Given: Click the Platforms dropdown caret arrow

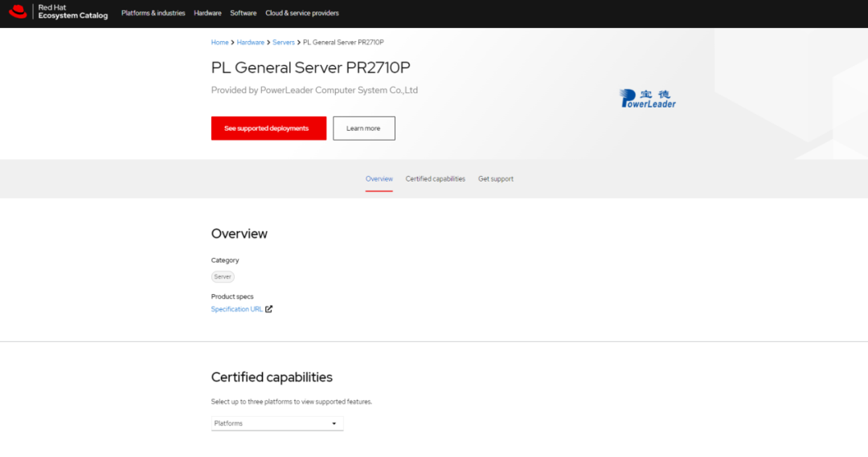Looking at the screenshot, I should pos(334,424).
